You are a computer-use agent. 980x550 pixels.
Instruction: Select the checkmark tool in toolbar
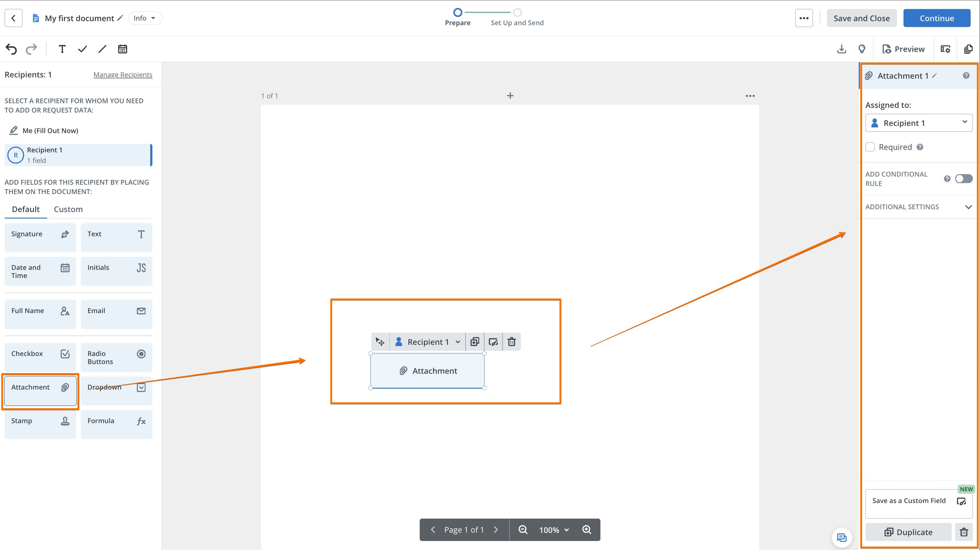click(x=82, y=49)
